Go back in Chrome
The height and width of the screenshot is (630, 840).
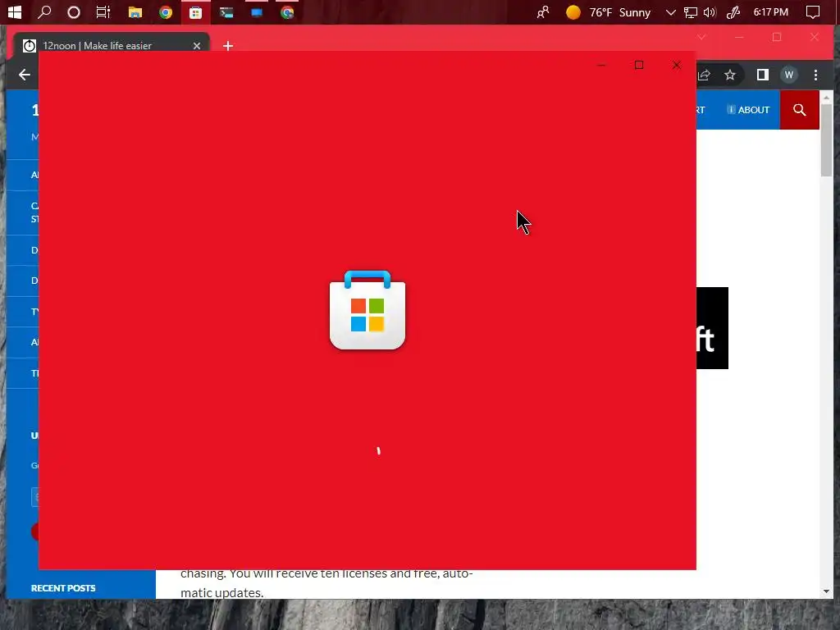(x=24, y=75)
